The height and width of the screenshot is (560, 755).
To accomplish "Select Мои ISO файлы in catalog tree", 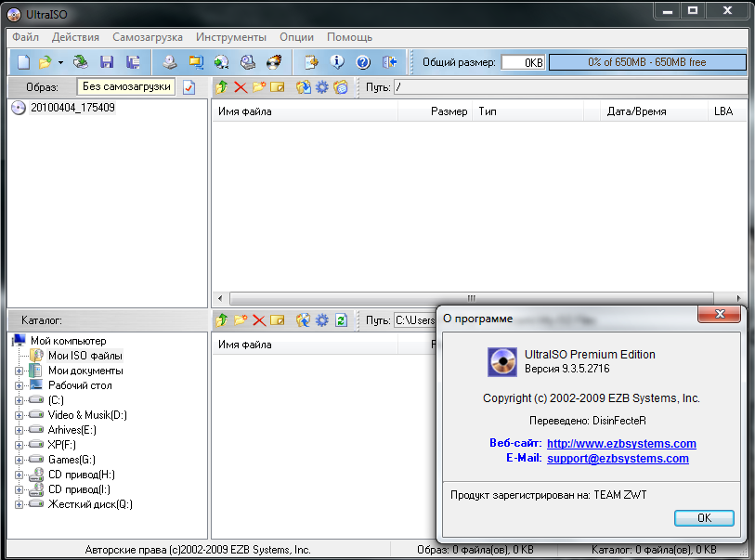I will point(85,356).
